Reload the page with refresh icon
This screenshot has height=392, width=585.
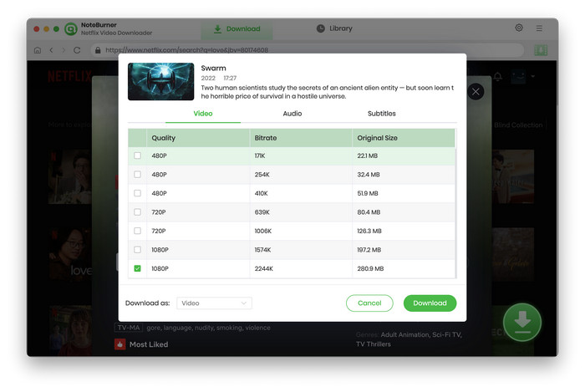click(77, 50)
